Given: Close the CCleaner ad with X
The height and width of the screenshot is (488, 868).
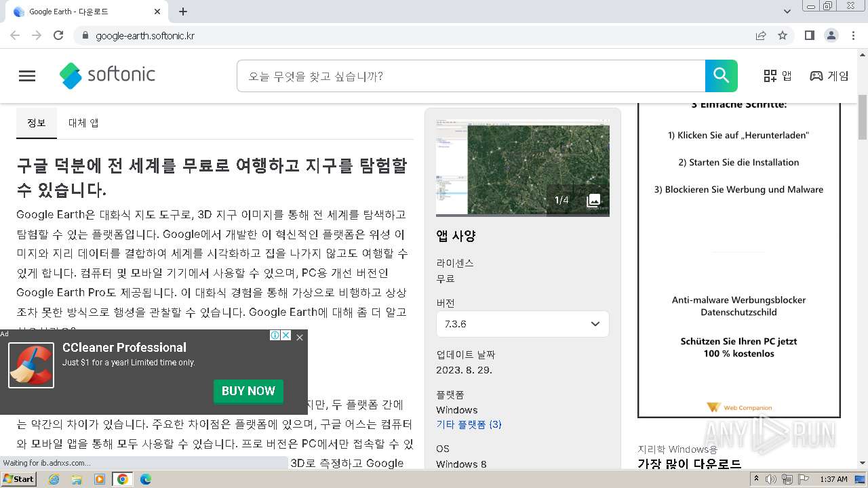Looking at the screenshot, I should coord(300,337).
